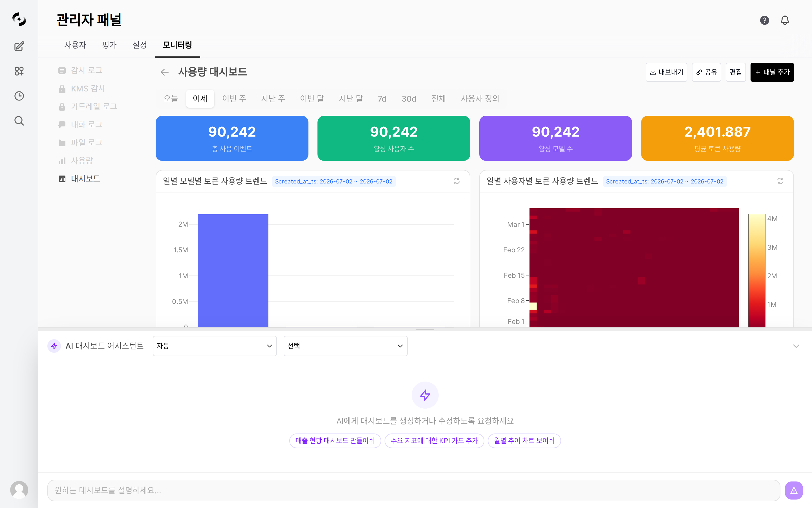This screenshot has height=508, width=812.
Task: Select the 어제 date range
Action: (x=200, y=98)
